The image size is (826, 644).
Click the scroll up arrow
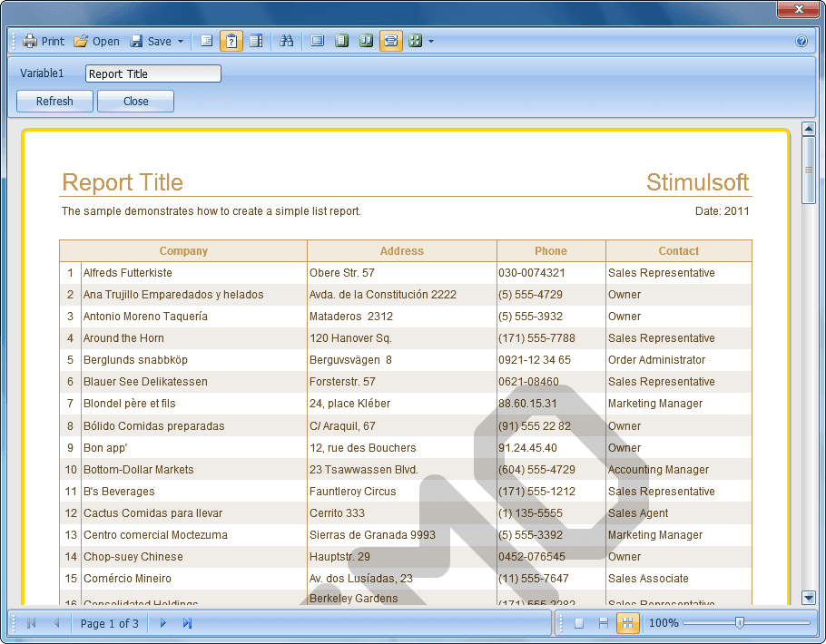809,129
